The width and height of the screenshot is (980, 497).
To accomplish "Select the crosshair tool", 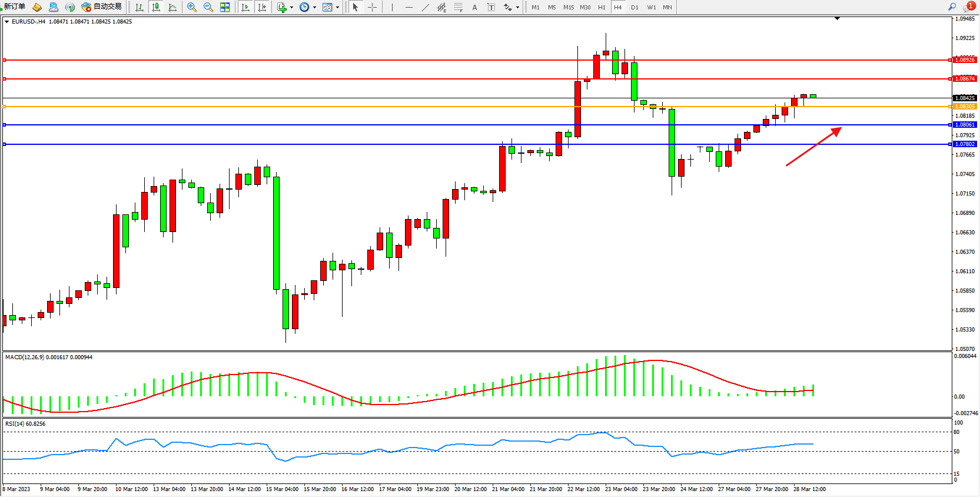I will click(373, 8).
